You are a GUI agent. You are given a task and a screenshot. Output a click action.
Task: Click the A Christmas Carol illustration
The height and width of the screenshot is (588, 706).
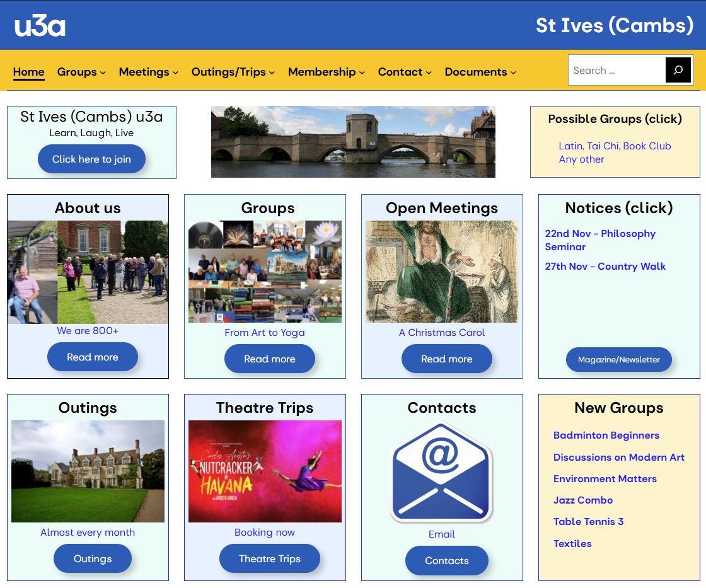tap(442, 272)
